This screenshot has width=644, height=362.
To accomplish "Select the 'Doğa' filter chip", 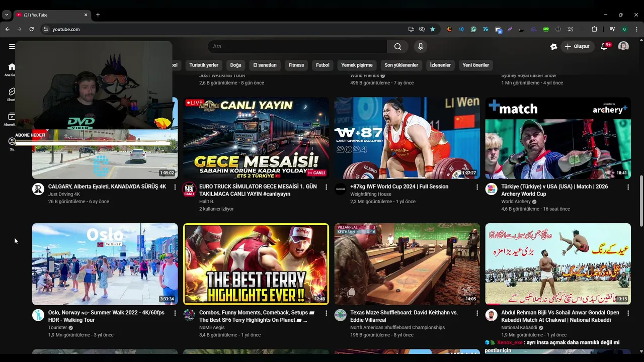I will coord(235,65).
